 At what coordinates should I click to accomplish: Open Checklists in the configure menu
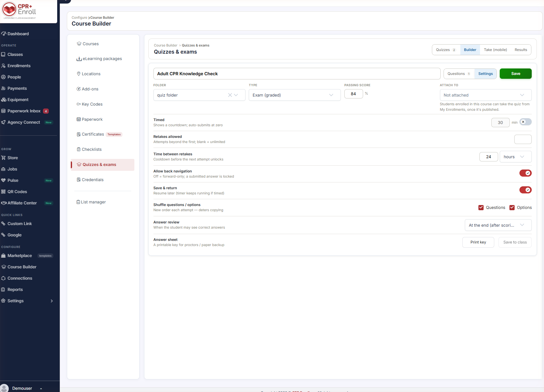click(x=102, y=150)
